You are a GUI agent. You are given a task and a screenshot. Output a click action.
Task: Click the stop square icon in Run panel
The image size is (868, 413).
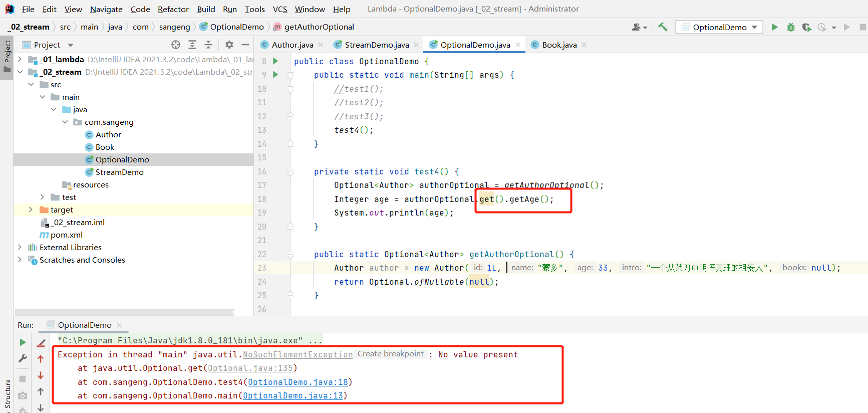23,379
